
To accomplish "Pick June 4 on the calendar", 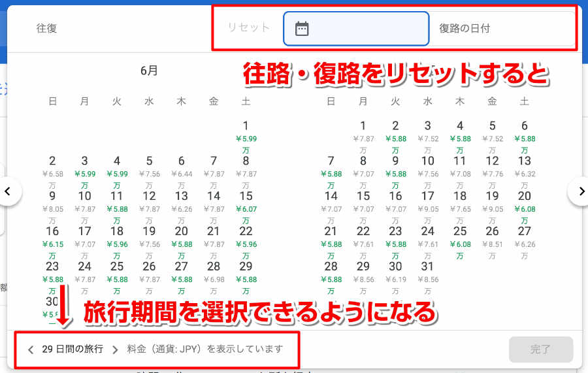I will point(117,172).
